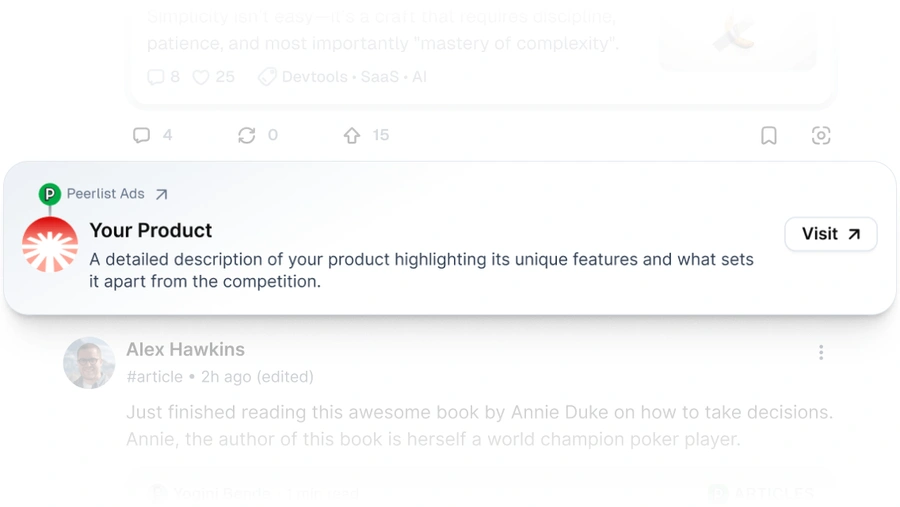
Task: Like the post with the 25 heart icon
Action: 201,77
